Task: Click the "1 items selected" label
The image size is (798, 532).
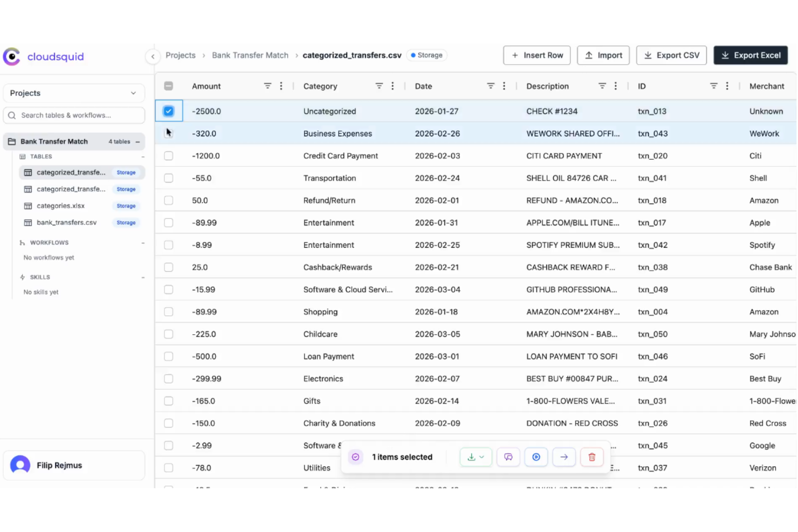Action: [x=402, y=457]
